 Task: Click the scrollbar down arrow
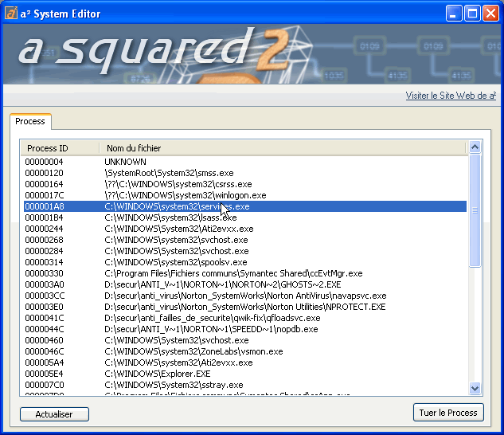coord(475,388)
